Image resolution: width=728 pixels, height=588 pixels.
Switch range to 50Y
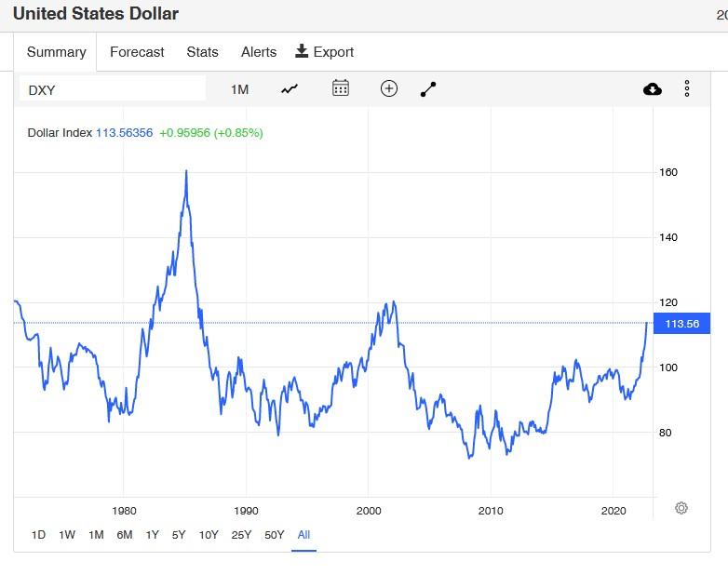tap(274, 534)
